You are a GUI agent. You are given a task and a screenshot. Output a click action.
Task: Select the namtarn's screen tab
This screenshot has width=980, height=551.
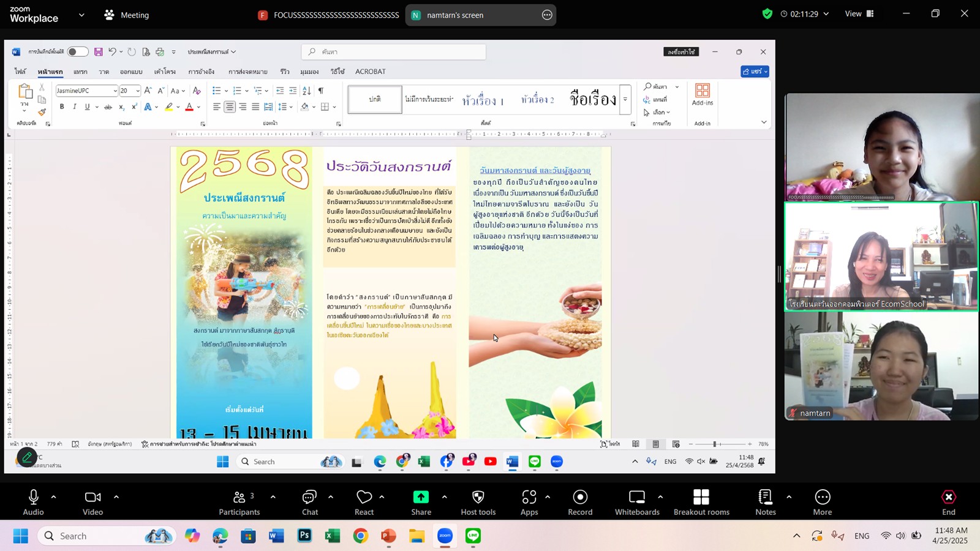tap(455, 15)
